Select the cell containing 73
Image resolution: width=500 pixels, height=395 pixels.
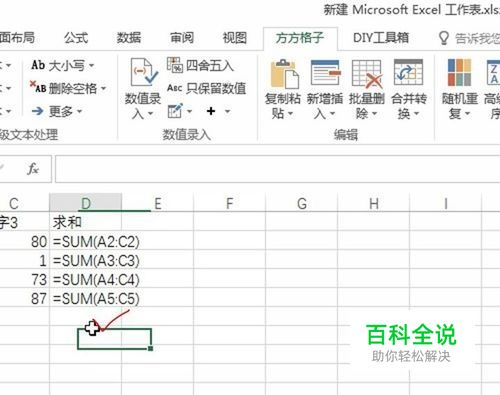click(25, 279)
